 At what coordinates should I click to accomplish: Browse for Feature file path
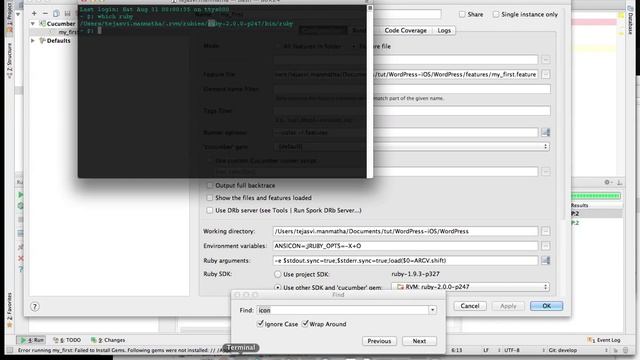click(546, 74)
